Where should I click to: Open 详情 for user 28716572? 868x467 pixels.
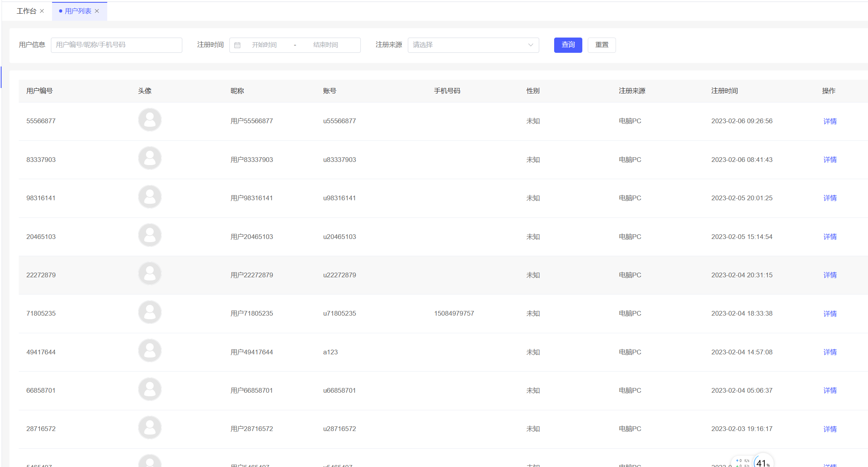[x=830, y=429]
